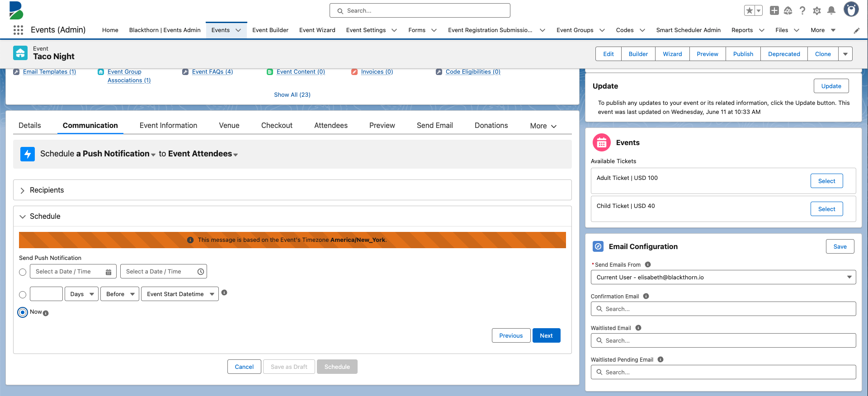The height and width of the screenshot is (396, 868).
Task: Click the edit navigation pencil icon
Action: tap(857, 30)
